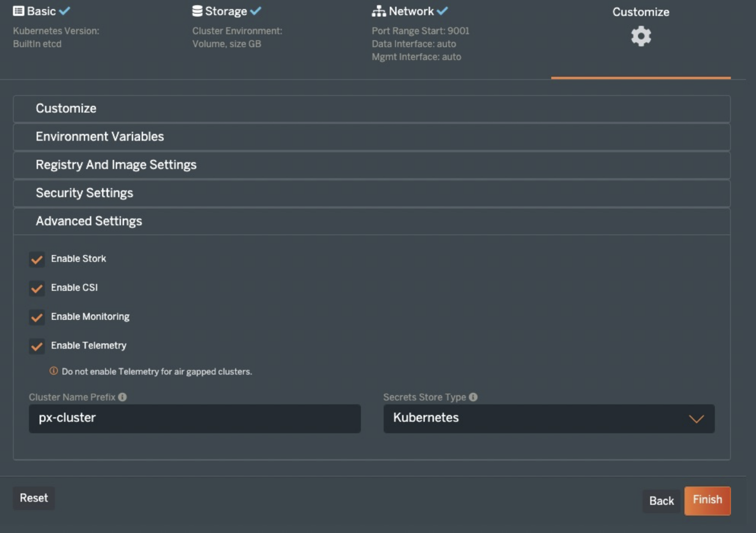The width and height of the screenshot is (756, 533).
Task: Toggle Enable Telemetry off
Action: 37,346
